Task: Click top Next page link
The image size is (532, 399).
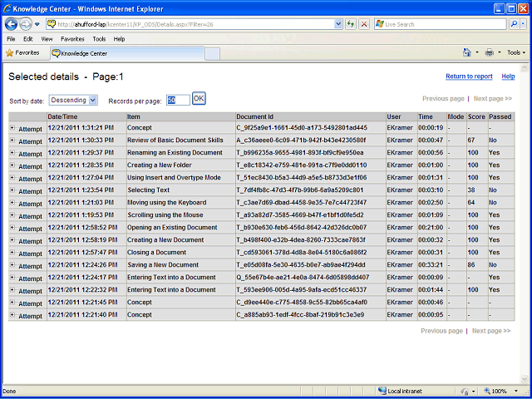Action: [493, 99]
